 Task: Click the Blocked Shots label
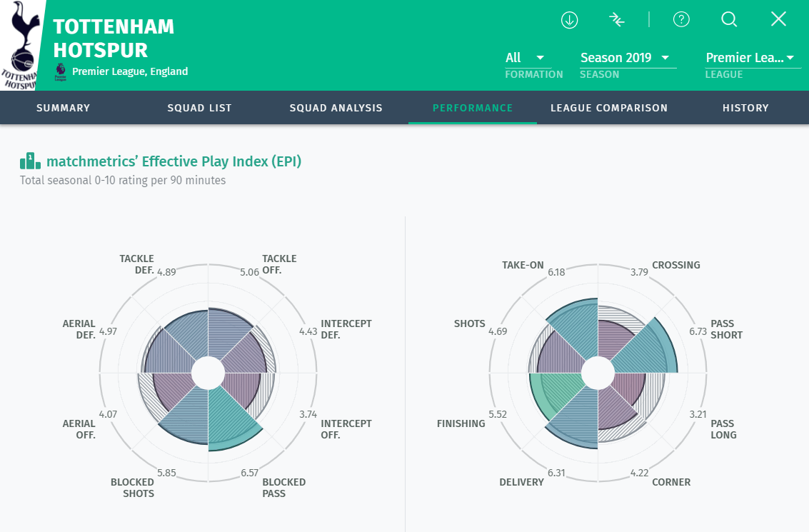132,488
